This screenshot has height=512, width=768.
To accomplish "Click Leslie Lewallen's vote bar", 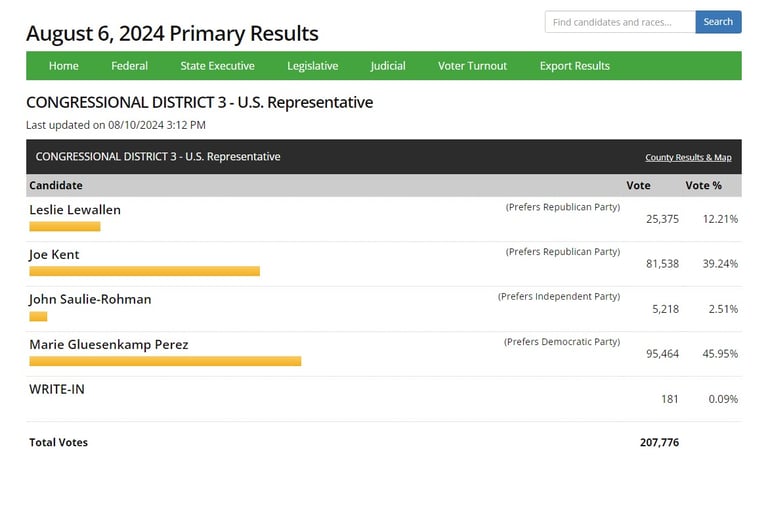I will pyautogui.click(x=65, y=227).
